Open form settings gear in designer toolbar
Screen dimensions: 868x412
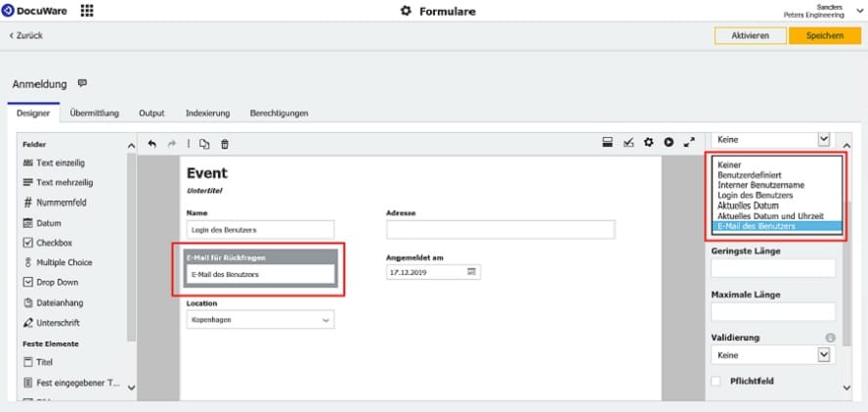click(x=648, y=143)
